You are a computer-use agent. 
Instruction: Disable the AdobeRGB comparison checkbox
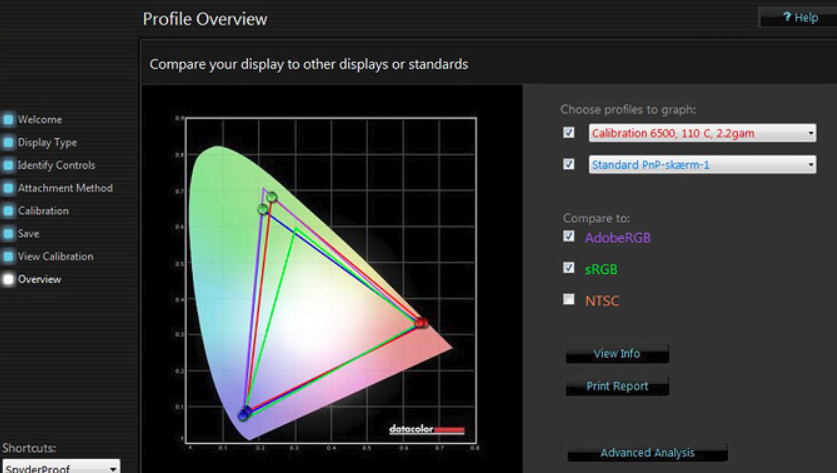pos(569,236)
